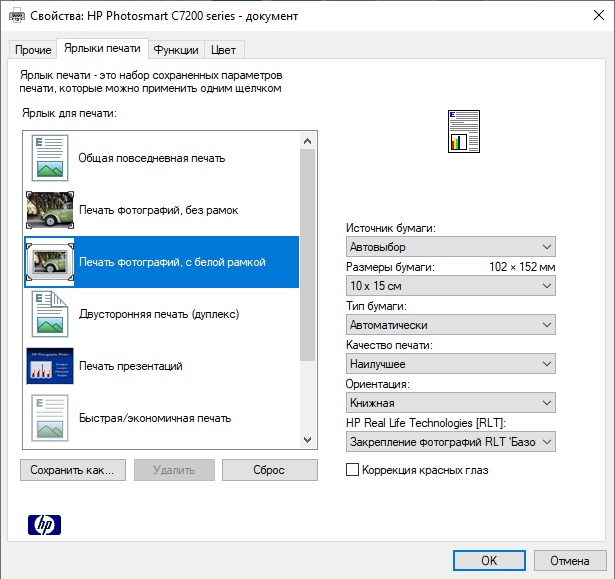Screen dimensions: 615x579
Task: Select Печать презентаций entry
Action: tap(162, 366)
